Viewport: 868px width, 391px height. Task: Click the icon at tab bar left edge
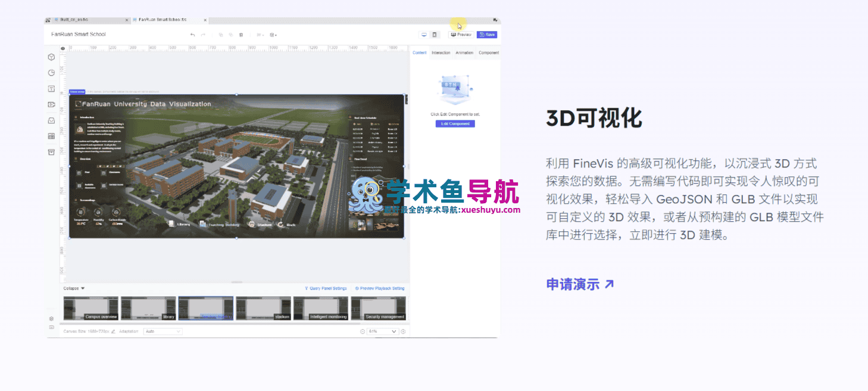coord(48,20)
